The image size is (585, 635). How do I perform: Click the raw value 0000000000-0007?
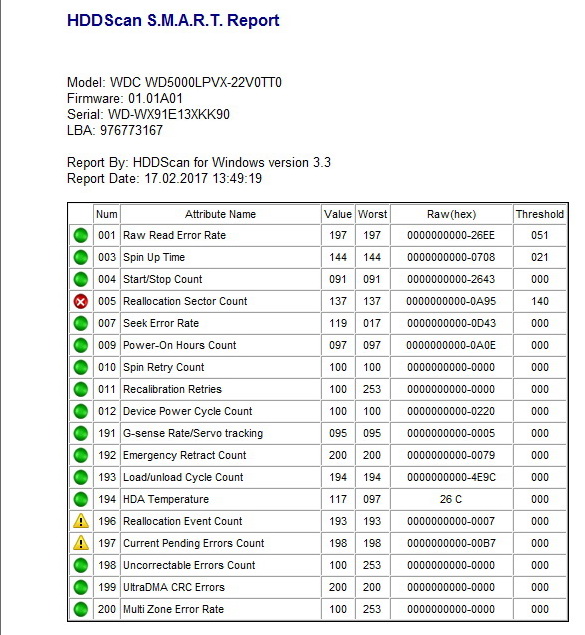click(451, 521)
